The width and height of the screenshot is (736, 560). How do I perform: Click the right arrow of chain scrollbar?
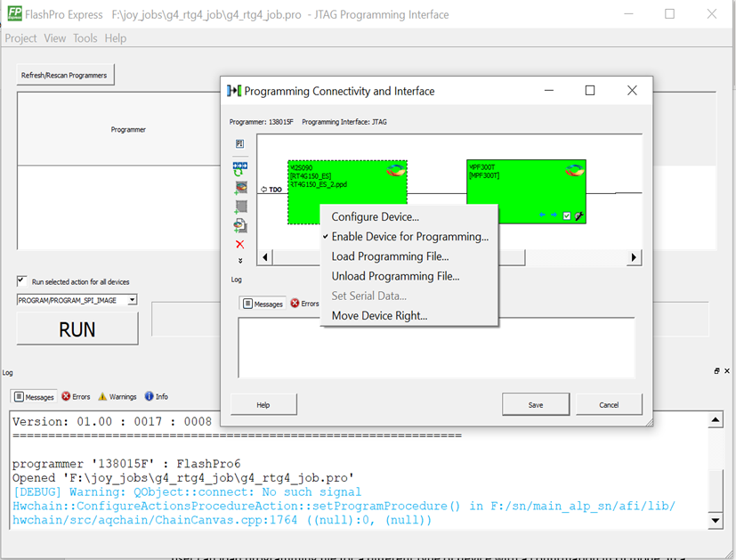pos(634,257)
